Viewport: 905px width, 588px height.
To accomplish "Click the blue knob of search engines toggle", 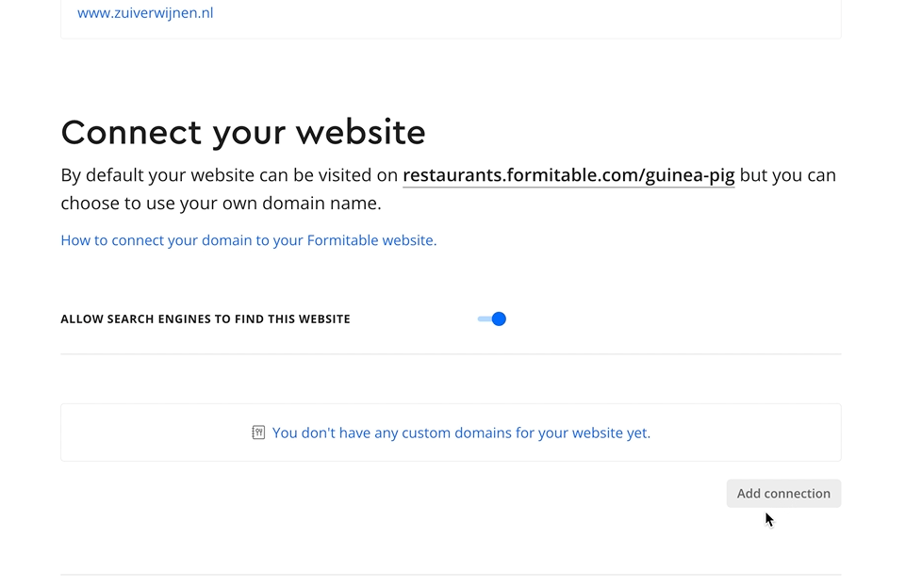I will pos(500,319).
